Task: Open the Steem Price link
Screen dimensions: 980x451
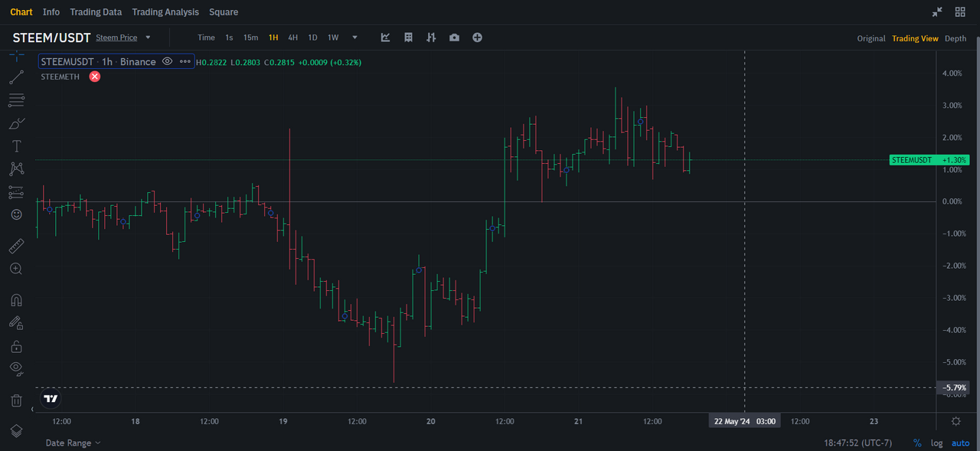Action: [x=116, y=38]
